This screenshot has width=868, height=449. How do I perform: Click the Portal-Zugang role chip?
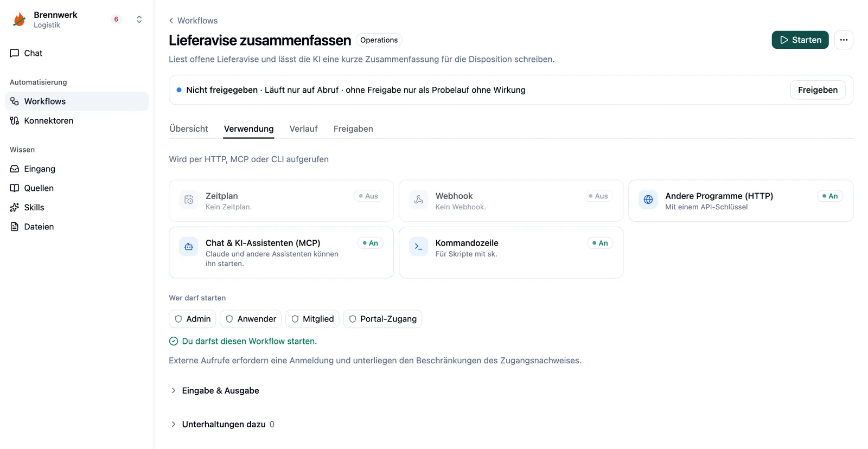(x=382, y=319)
